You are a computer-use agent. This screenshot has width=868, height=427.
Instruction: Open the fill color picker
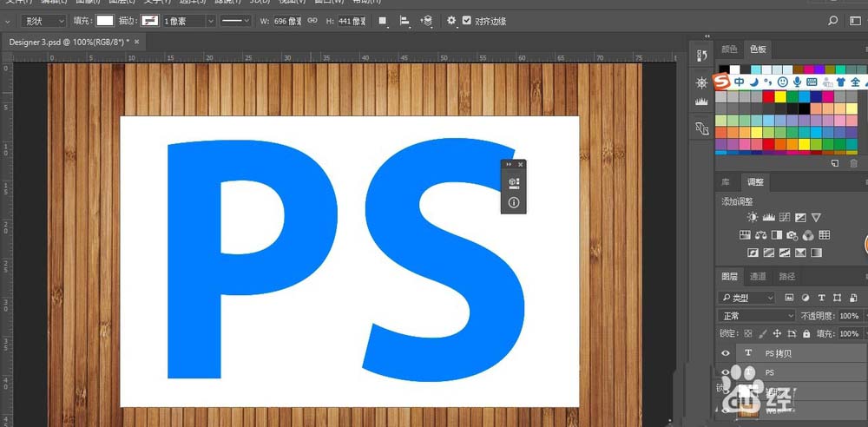105,21
